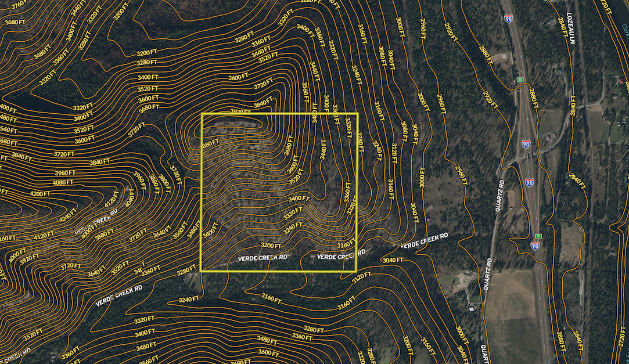Click the northern green exit marker on I-90
The width and height of the screenshot is (629, 364).
(520, 80)
